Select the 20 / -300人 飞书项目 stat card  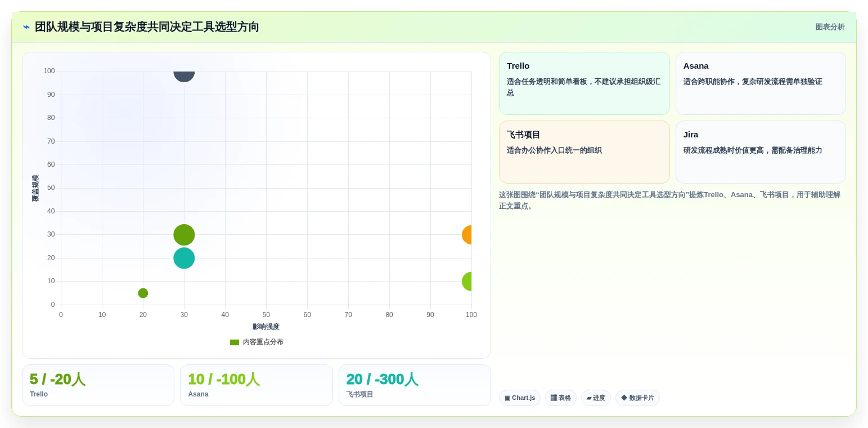click(415, 385)
